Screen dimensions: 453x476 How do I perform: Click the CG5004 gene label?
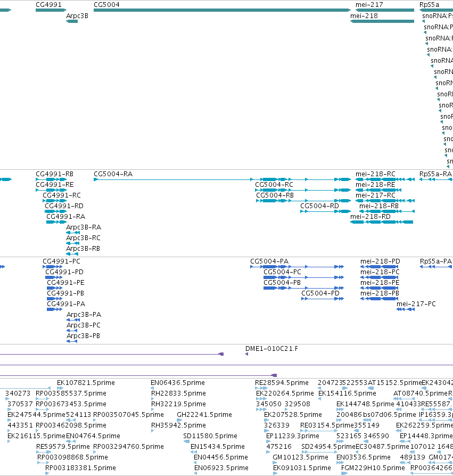(x=106, y=5)
